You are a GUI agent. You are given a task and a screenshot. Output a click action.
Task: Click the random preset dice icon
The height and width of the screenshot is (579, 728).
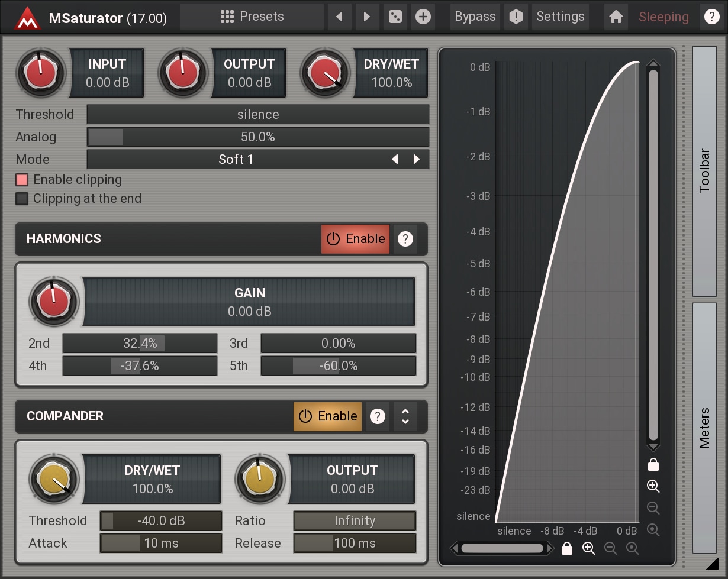tap(394, 17)
